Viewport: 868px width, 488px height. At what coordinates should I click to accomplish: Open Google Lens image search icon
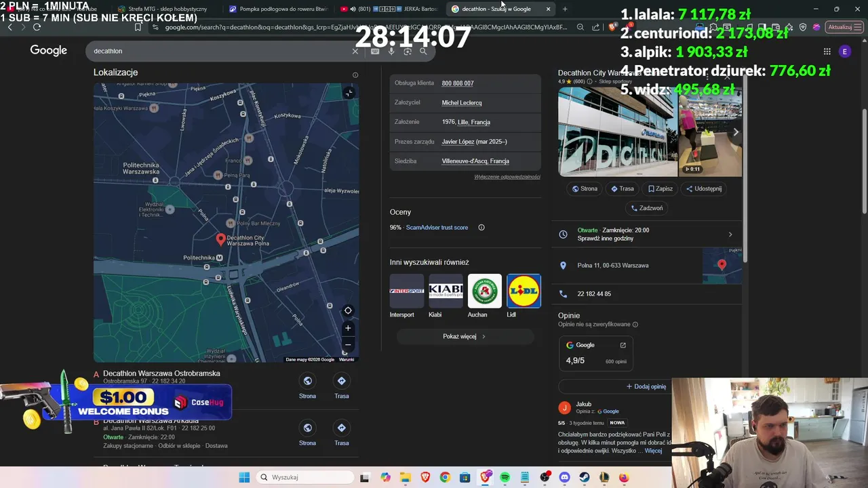pyautogui.click(x=408, y=51)
